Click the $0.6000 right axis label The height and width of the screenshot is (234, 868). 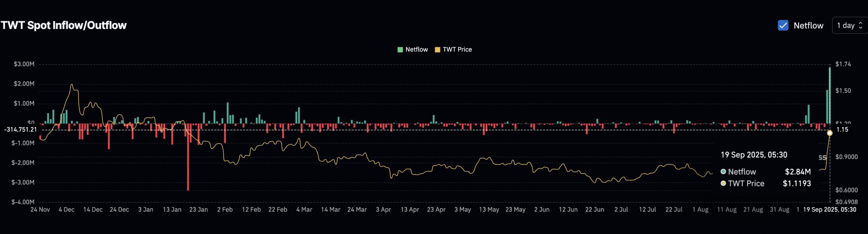[x=846, y=190]
